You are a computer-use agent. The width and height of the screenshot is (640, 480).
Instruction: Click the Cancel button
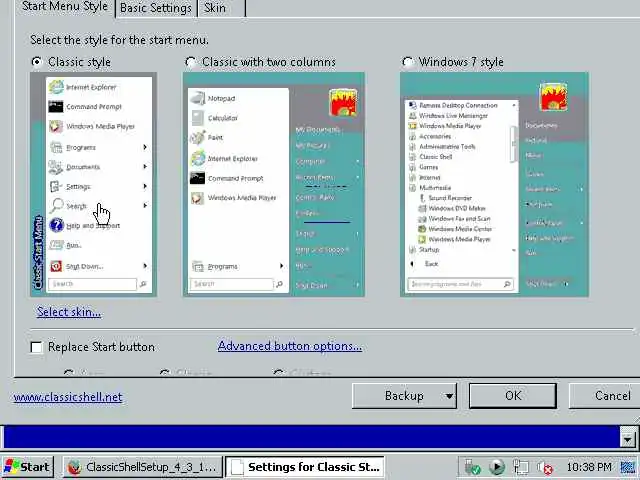tap(605, 396)
